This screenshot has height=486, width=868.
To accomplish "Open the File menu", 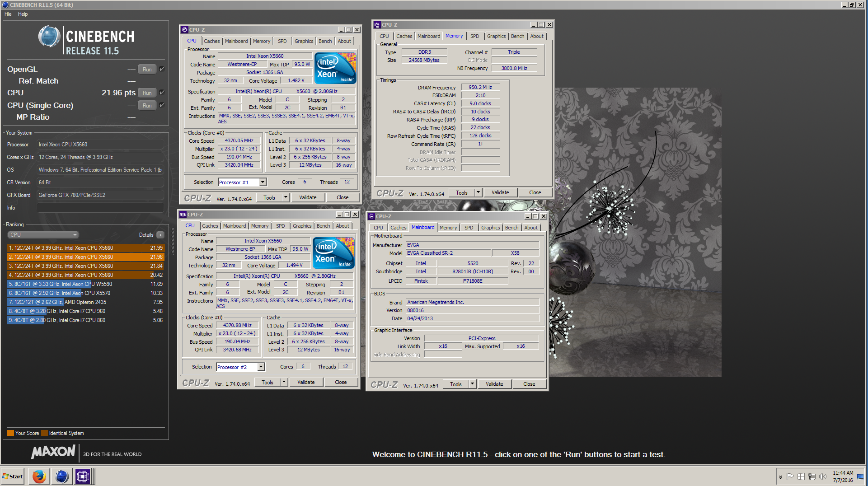I will coord(8,14).
